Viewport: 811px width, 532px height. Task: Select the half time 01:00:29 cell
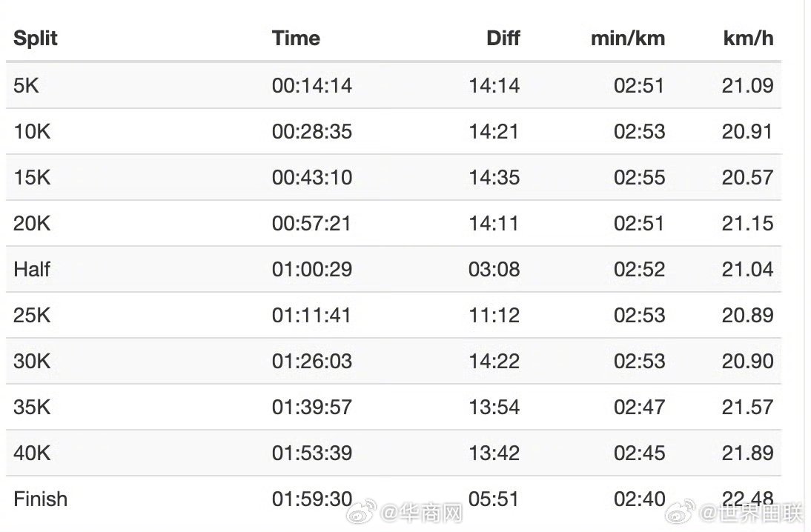[311, 269]
